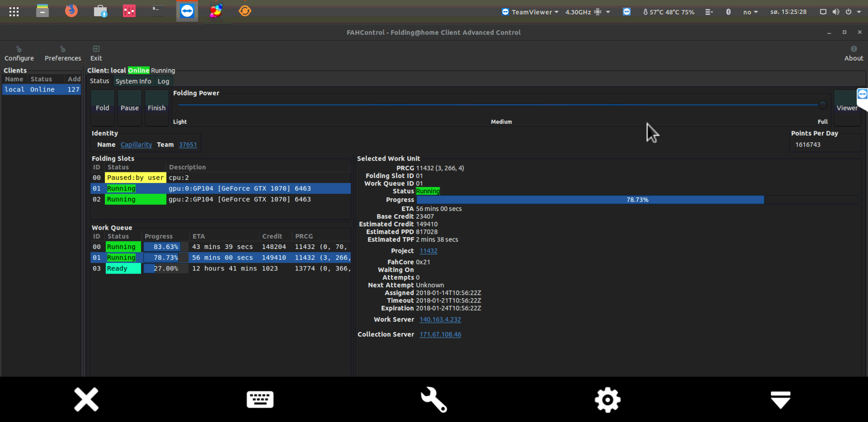Set folding power to Medium

pyautogui.click(x=501, y=122)
